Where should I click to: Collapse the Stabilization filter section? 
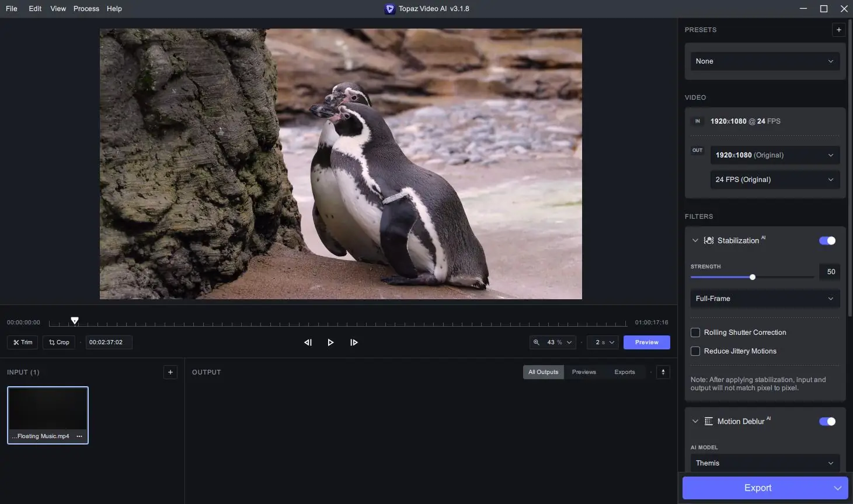click(x=695, y=240)
